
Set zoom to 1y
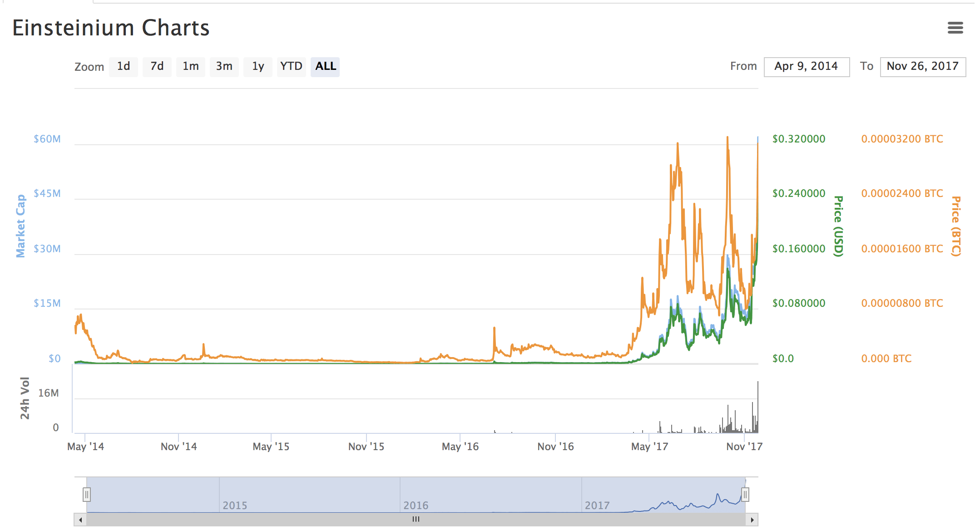tap(258, 67)
